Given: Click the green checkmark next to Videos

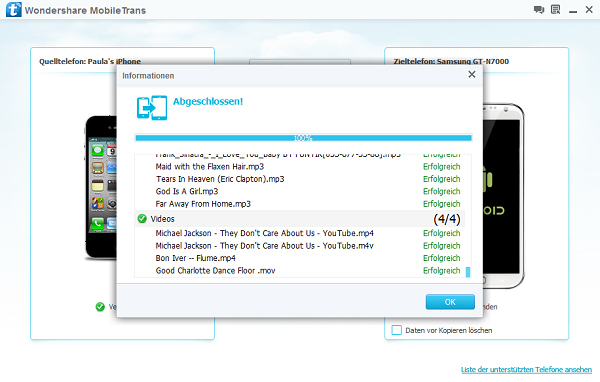Looking at the screenshot, I should click(142, 219).
